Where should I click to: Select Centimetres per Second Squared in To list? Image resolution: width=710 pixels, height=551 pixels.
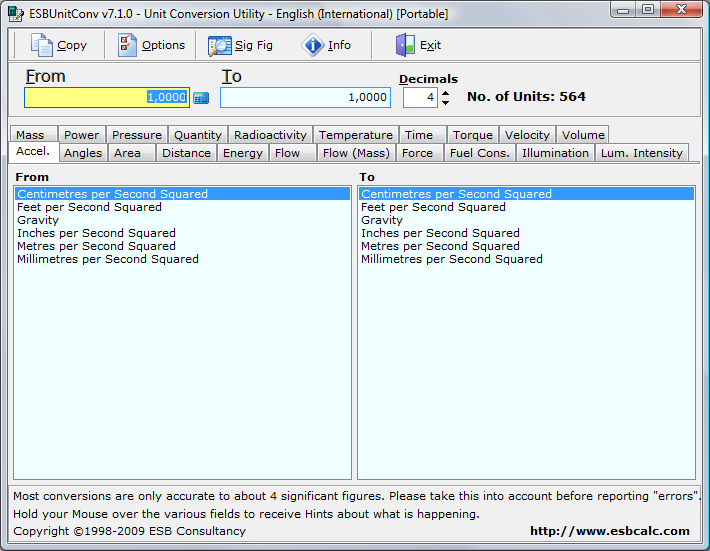(x=527, y=194)
